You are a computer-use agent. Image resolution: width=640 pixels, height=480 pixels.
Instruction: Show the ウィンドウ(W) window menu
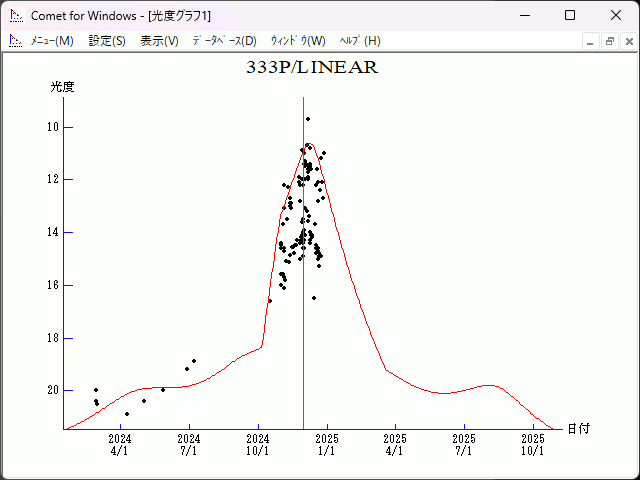[x=298, y=41]
